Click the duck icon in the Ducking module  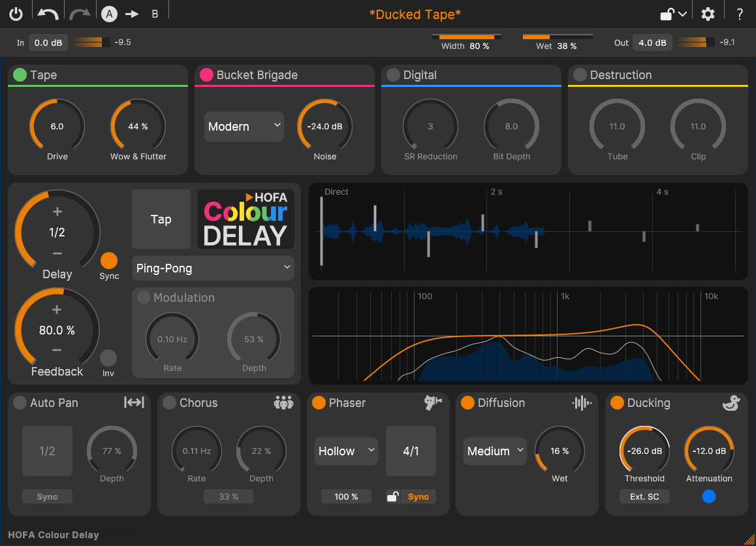point(731,403)
